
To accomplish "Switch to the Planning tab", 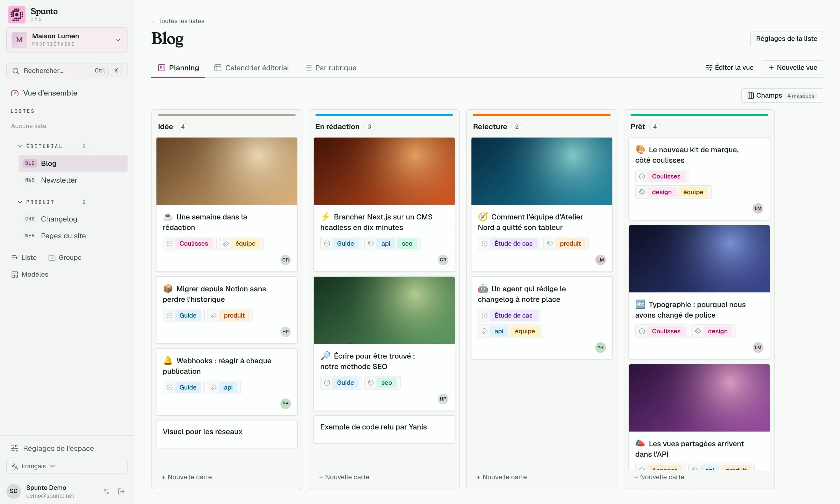I will pyautogui.click(x=178, y=68).
